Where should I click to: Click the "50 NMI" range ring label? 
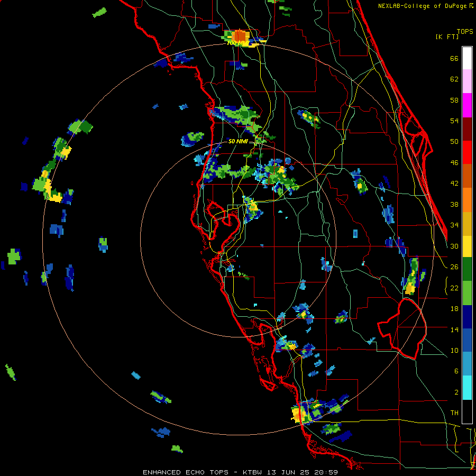[238, 141]
